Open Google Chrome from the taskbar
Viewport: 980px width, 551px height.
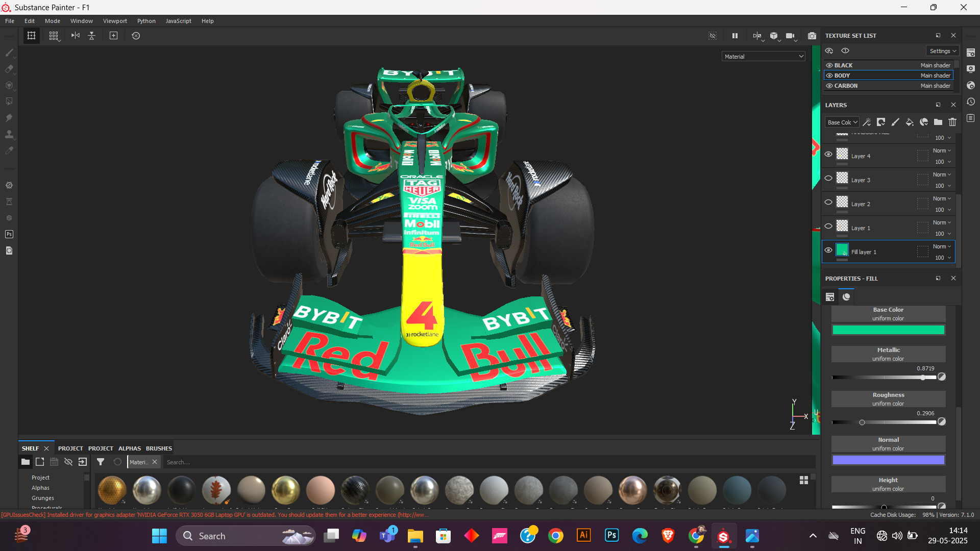click(556, 536)
